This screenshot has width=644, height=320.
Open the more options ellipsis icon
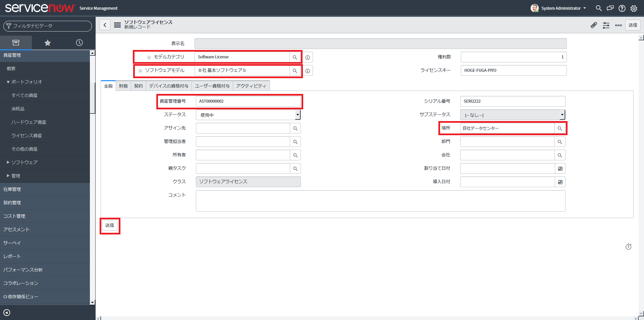[619, 25]
